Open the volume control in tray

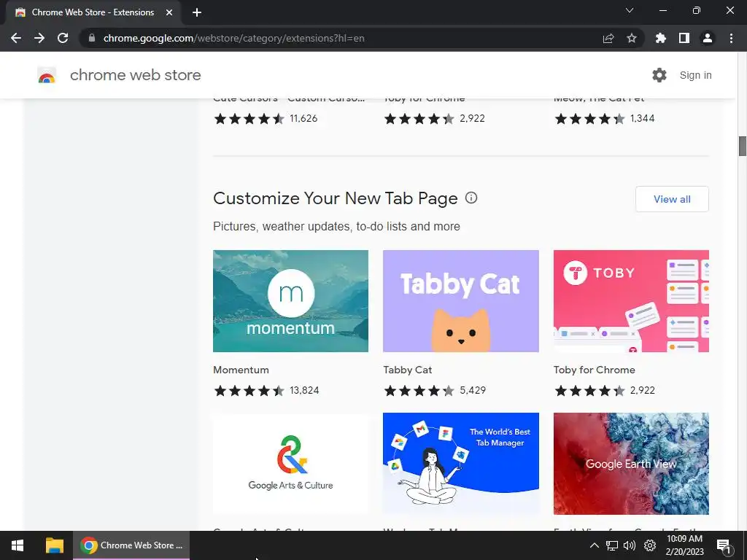[630, 545]
